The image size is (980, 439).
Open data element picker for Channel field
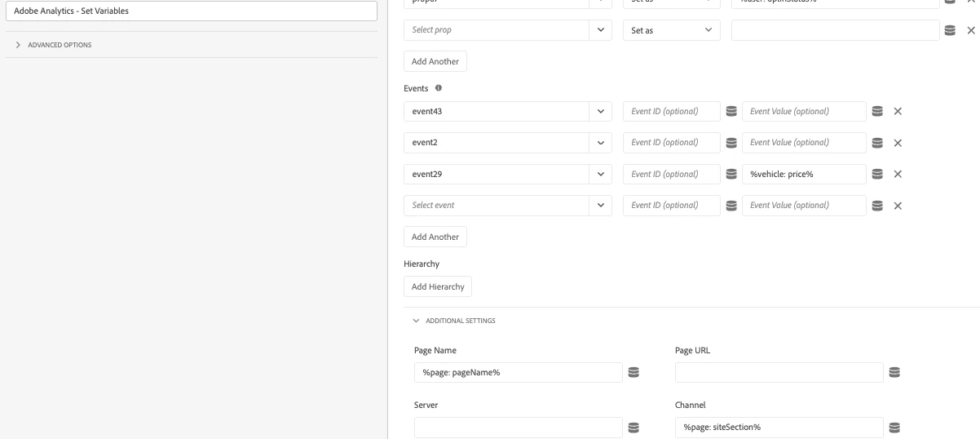pos(894,428)
